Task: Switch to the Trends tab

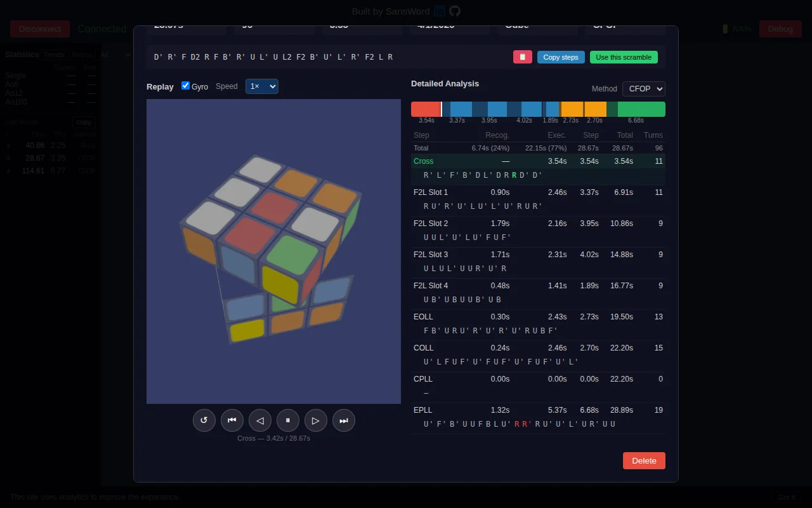Action: coord(54,55)
